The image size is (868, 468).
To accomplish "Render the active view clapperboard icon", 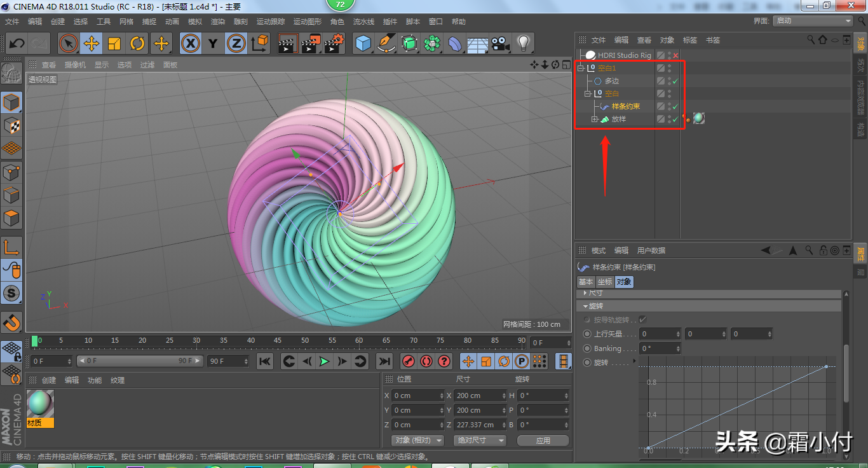I will [288, 44].
